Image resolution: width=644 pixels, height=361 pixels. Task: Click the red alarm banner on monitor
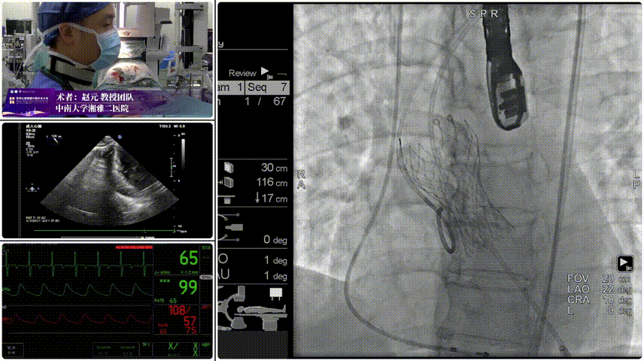[135, 247]
